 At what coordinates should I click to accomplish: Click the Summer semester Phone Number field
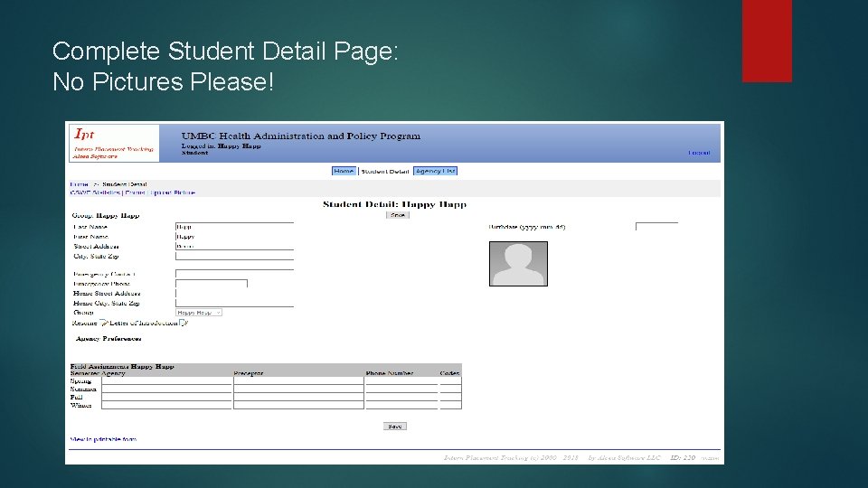401,389
